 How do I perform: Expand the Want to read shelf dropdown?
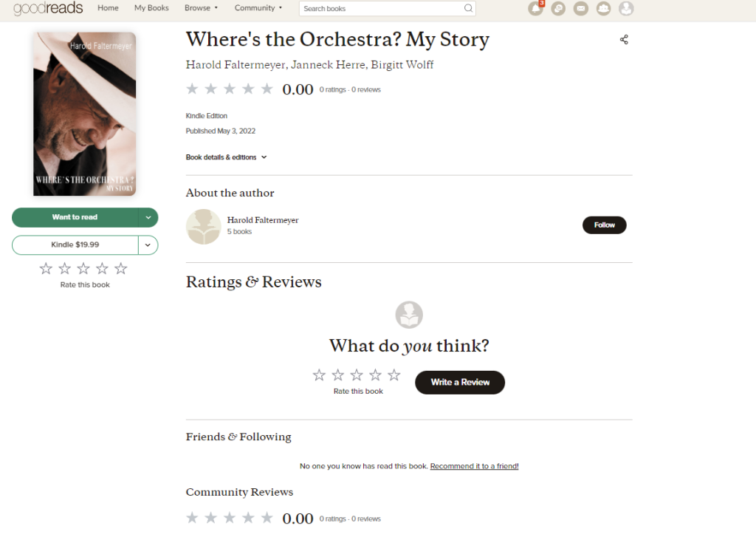point(148,217)
